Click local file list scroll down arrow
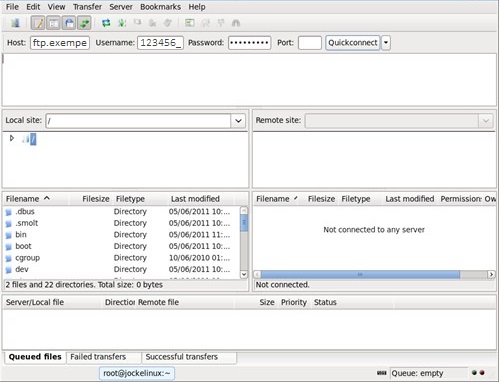 click(244, 274)
